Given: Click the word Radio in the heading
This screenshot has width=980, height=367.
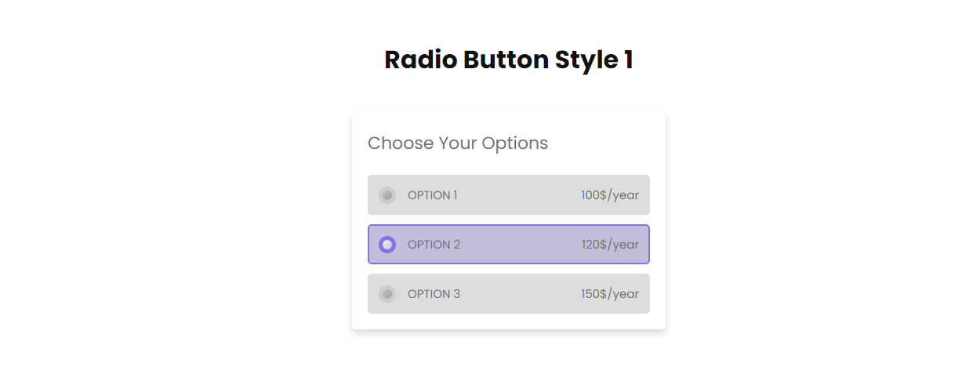Looking at the screenshot, I should [x=420, y=60].
